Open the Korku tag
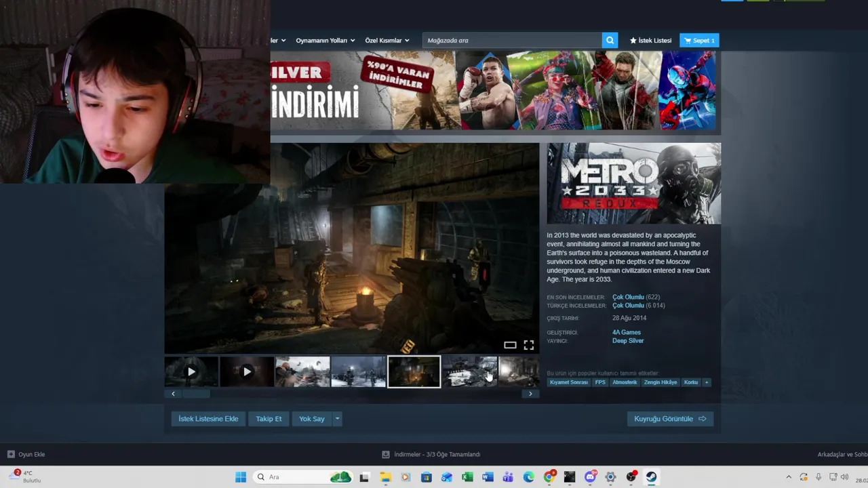 tap(691, 382)
